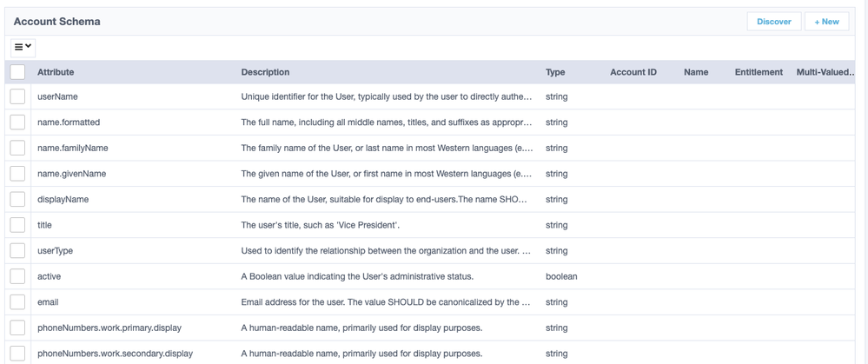The width and height of the screenshot is (868, 364).
Task: Open the displayName attribute row
Action: pyautogui.click(x=63, y=199)
